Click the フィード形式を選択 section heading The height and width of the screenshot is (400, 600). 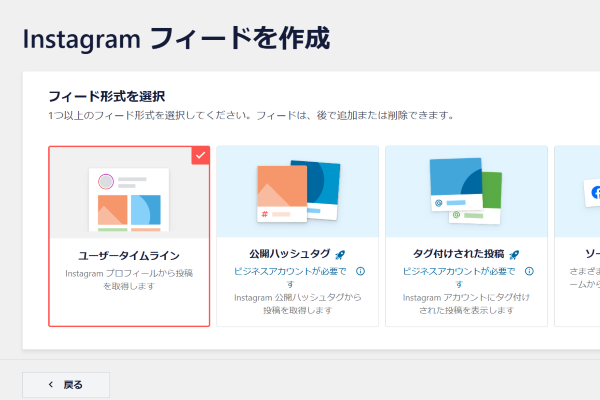pyautogui.click(x=107, y=96)
